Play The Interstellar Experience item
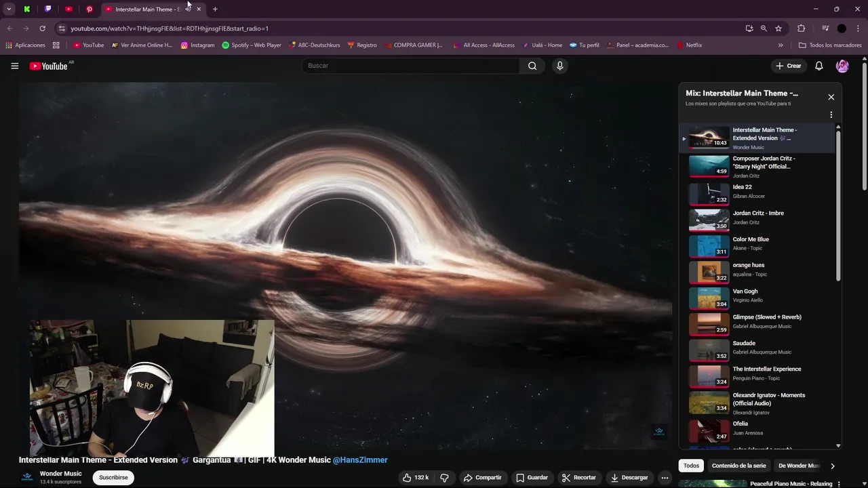 click(758, 375)
